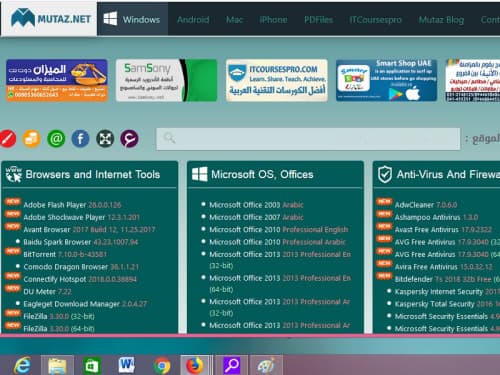Viewport: 500px width, 375px height.
Task: Launch Firefox from the taskbar
Action: click(195, 365)
